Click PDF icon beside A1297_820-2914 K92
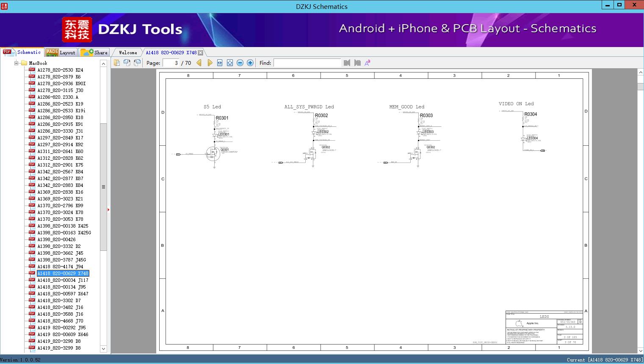Viewport: 644px width, 364px height. (32, 144)
